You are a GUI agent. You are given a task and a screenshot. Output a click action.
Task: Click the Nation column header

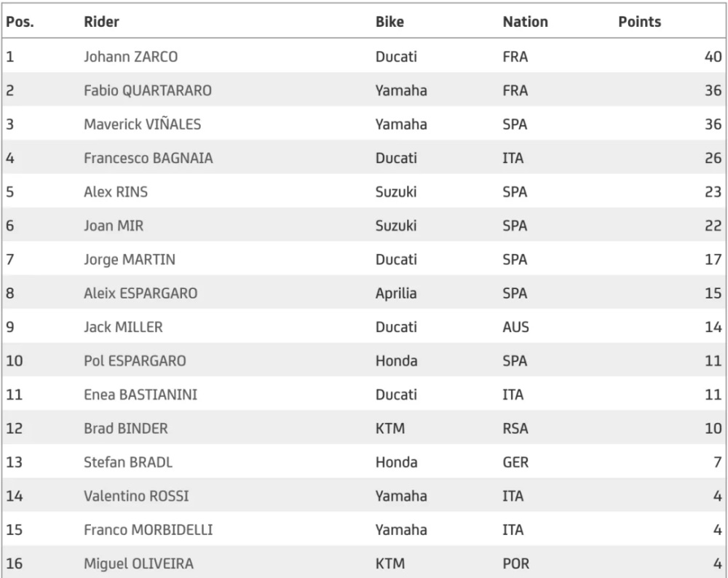[525, 22]
